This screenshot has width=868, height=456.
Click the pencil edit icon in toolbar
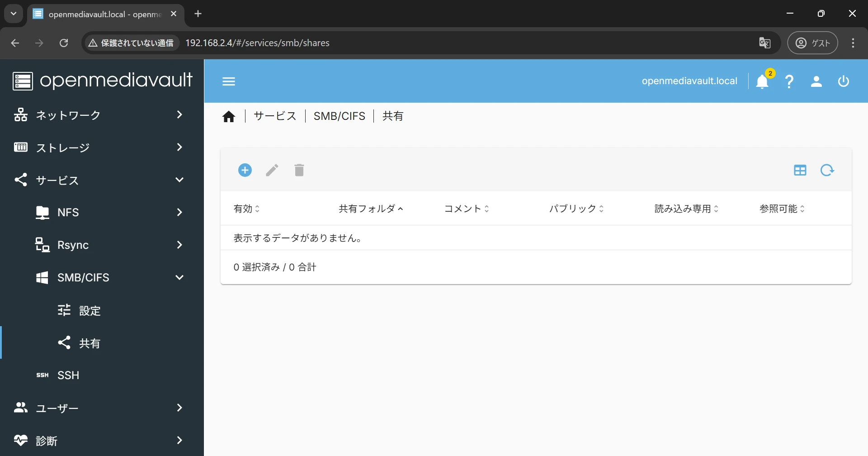(x=272, y=170)
